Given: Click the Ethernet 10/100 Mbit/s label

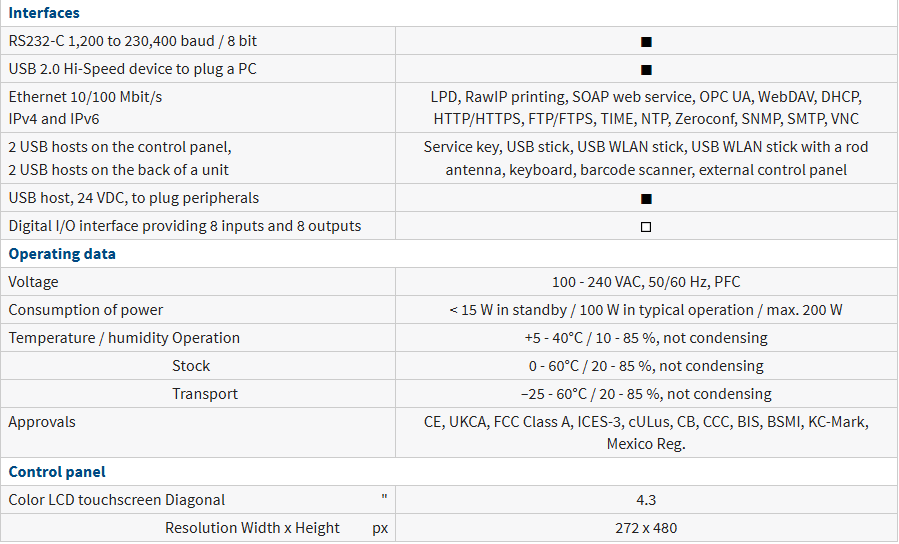Looking at the screenshot, I should point(85,97).
